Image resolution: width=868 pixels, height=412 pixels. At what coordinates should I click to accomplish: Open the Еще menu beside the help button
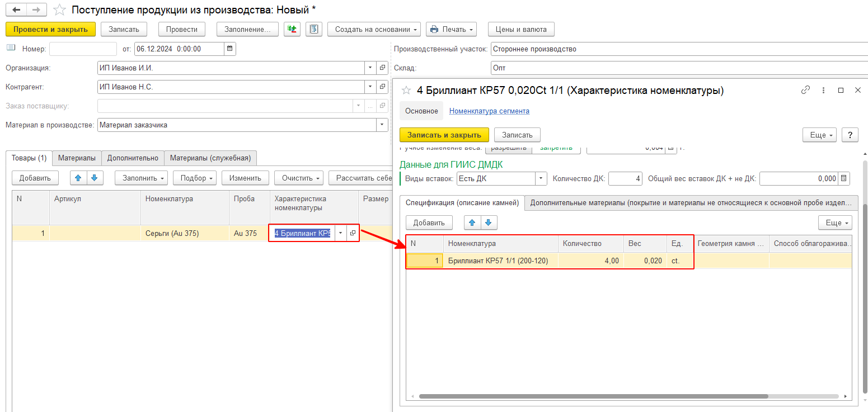click(819, 135)
